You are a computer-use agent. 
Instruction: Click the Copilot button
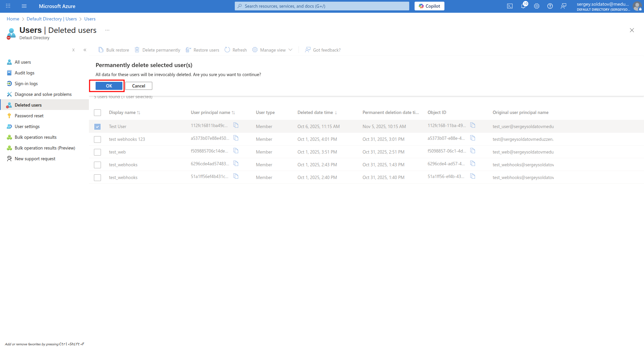tap(429, 6)
